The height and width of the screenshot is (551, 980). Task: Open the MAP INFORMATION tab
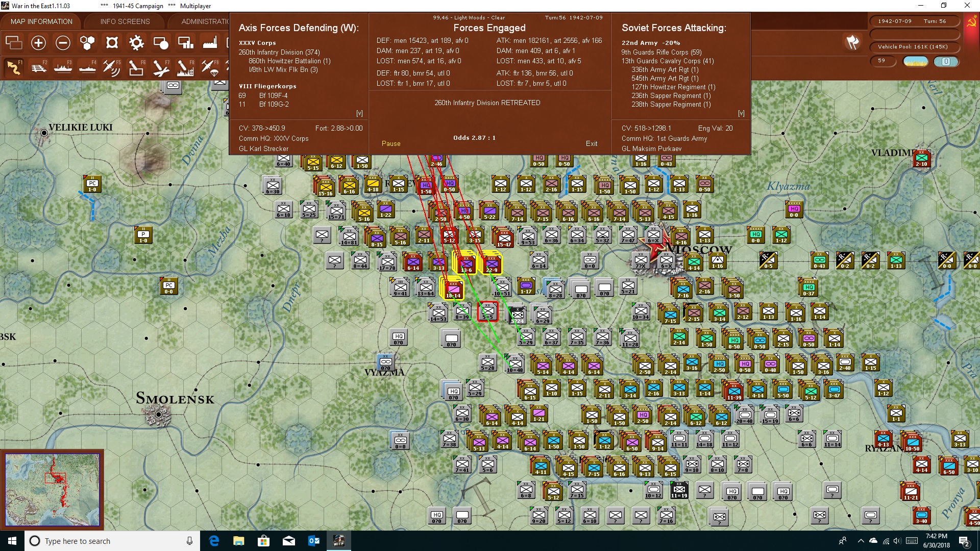point(41,21)
